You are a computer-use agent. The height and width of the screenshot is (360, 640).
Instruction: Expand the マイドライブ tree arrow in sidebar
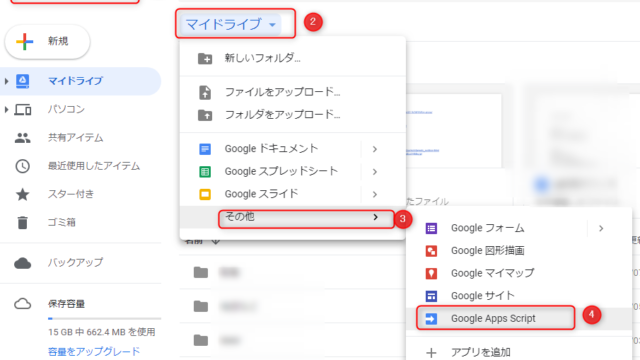(6, 81)
